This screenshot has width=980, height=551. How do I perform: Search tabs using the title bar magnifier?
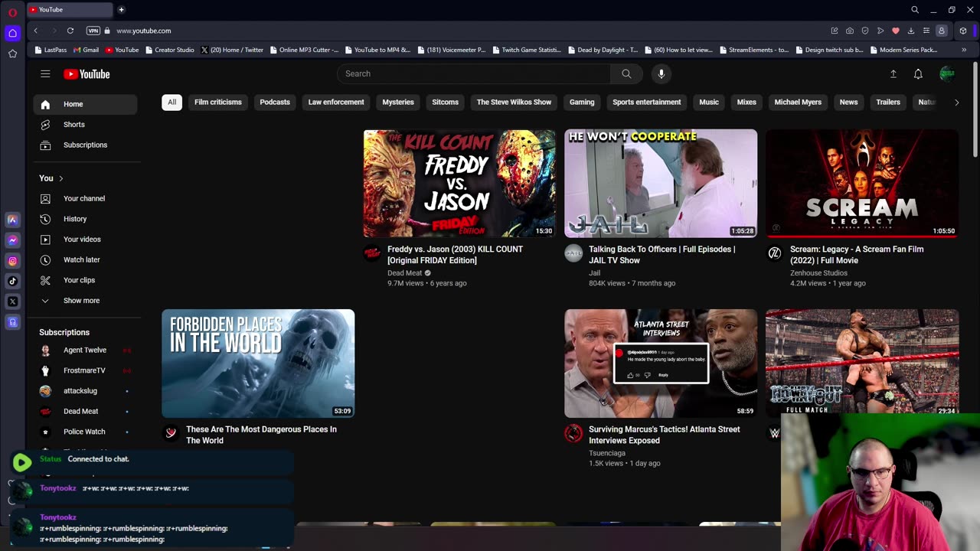[915, 10]
